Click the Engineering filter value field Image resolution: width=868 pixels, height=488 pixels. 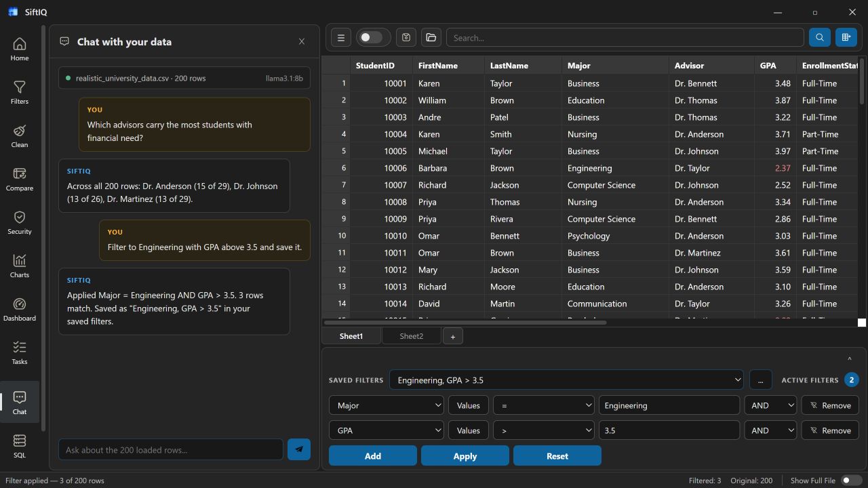pos(669,405)
